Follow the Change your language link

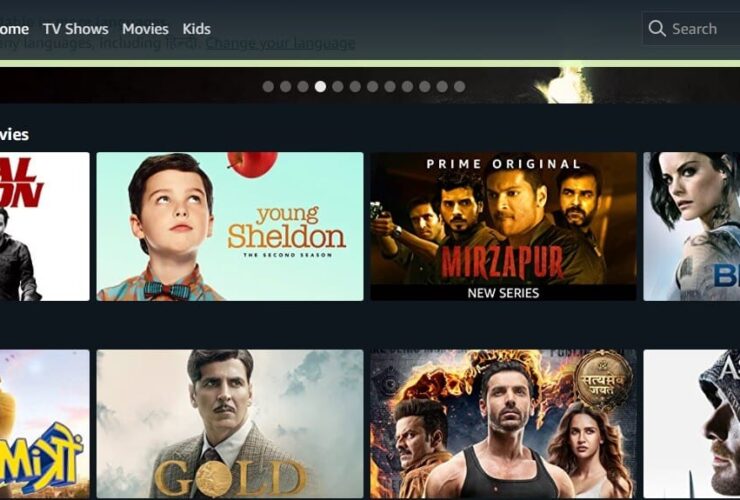(x=280, y=43)
